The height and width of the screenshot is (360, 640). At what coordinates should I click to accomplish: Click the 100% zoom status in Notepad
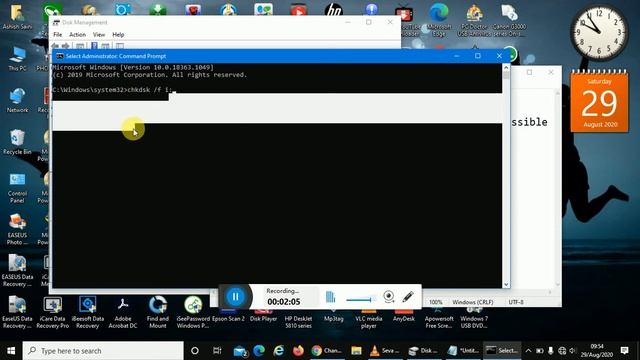point(436,302)
